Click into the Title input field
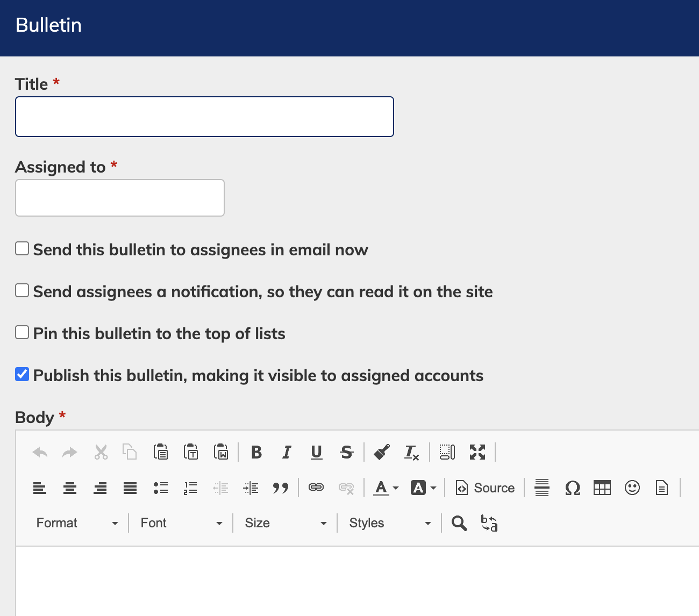This screenshot has width=699, height=616. click(x=204, y=117)
